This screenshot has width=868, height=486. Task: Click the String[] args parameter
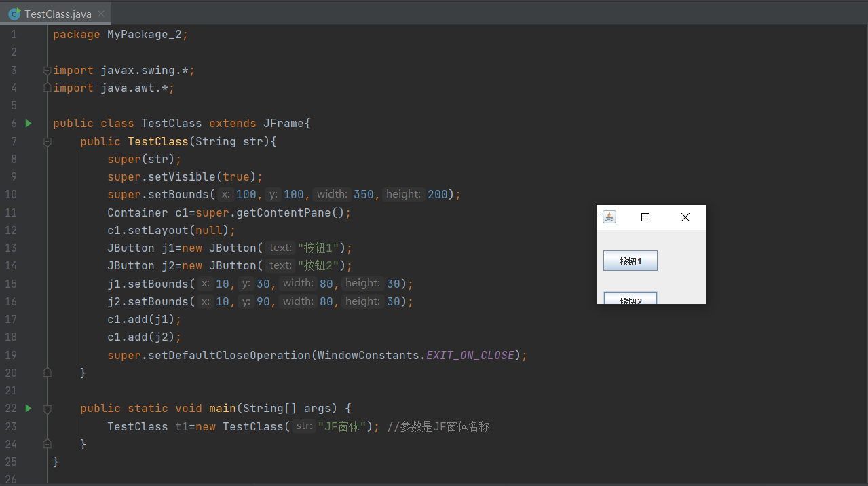tap(287, 408)
